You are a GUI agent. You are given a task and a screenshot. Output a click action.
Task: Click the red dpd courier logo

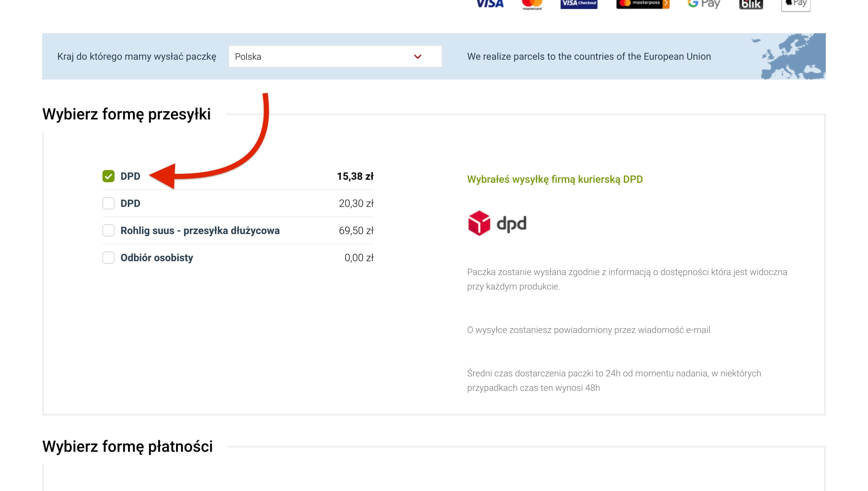(x=497, y=223)
